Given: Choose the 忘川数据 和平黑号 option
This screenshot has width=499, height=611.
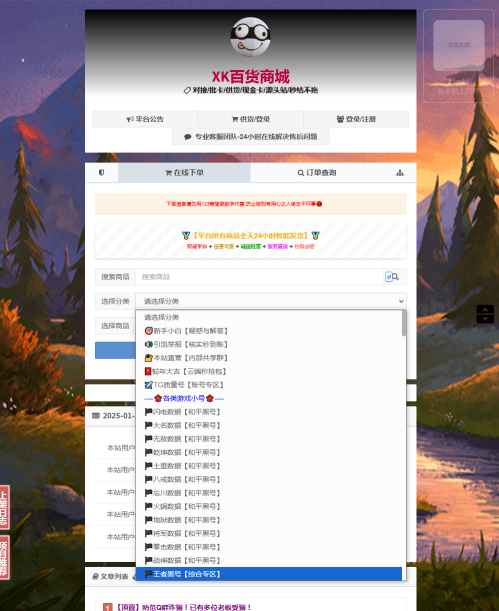Looking at the screenshot, I should pos(269,493).
